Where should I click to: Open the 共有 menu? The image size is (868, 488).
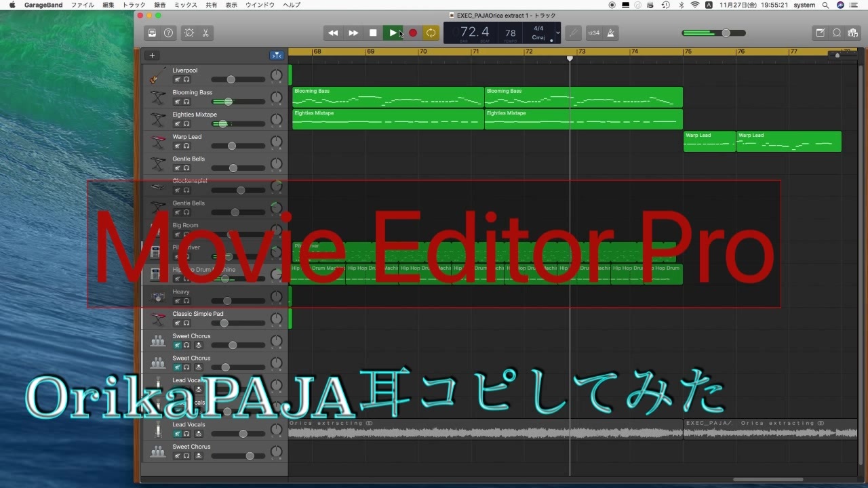(212, 5)
